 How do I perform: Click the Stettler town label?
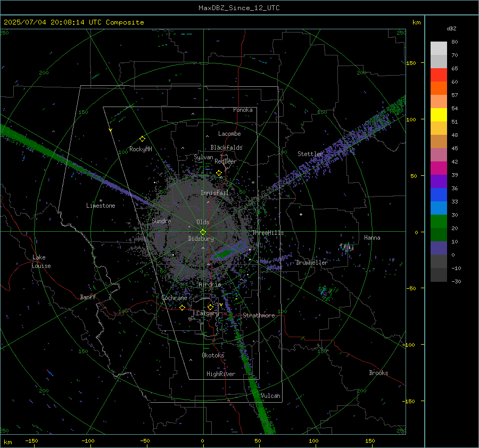310,154
